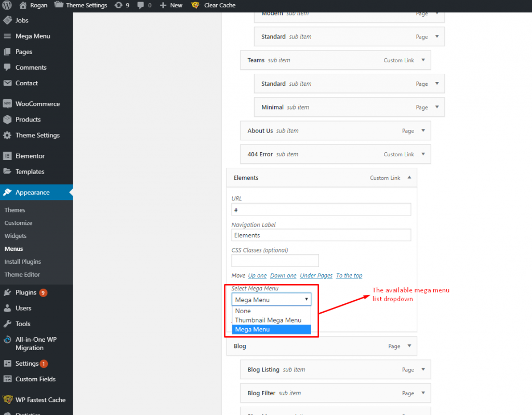Open the Themes submenu
This screenshot has height=415, width=532.
point(15,210)
